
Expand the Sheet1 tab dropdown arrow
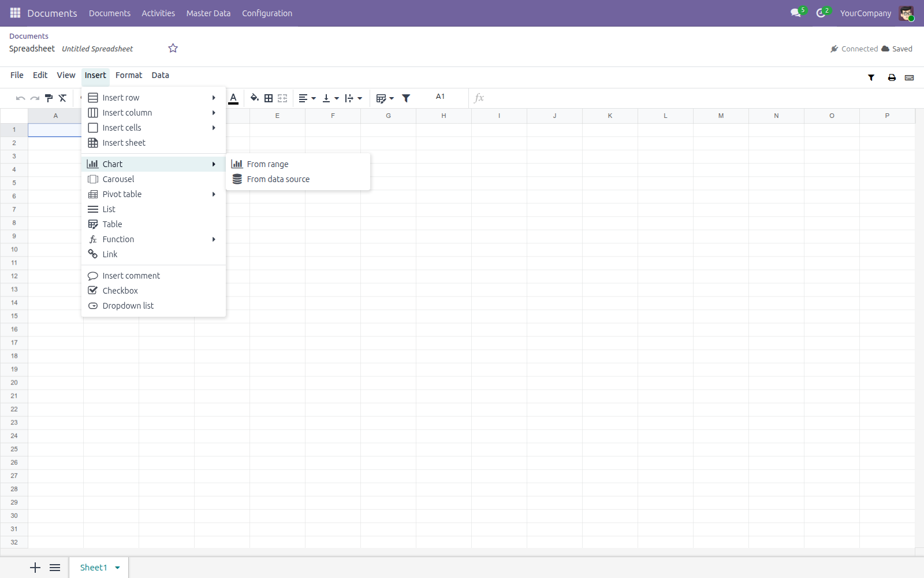(117, 568)
